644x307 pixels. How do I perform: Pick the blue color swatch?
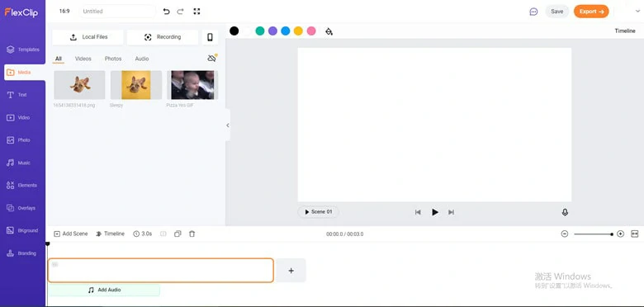[286, 31]
